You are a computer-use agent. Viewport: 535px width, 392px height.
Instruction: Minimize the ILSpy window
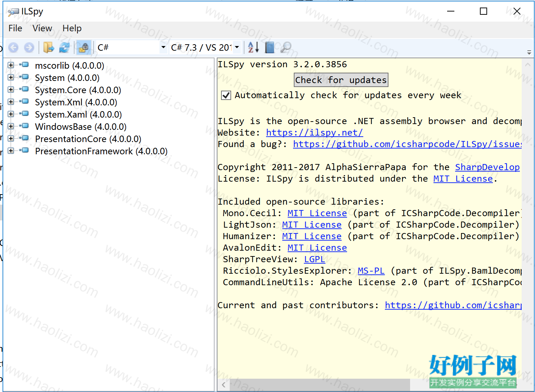(451, 12)
